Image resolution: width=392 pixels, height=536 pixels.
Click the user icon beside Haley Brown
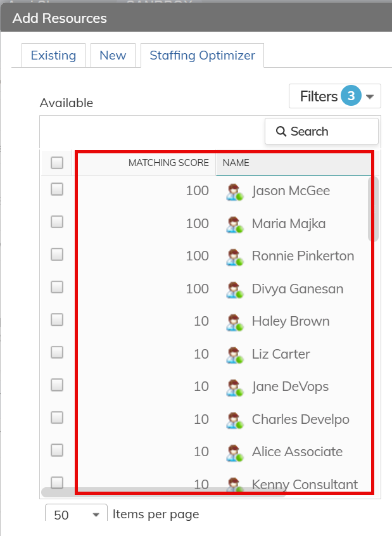tap(235, 322)
